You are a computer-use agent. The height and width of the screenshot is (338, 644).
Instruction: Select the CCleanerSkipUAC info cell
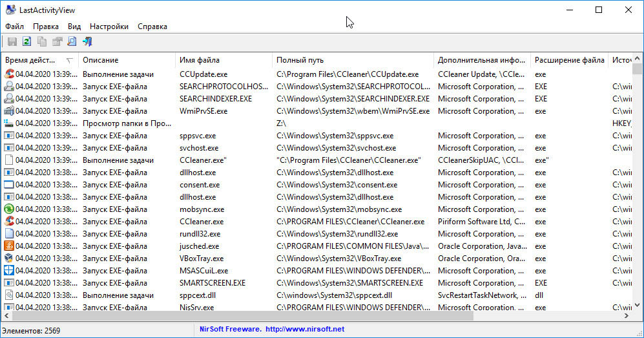482,160
